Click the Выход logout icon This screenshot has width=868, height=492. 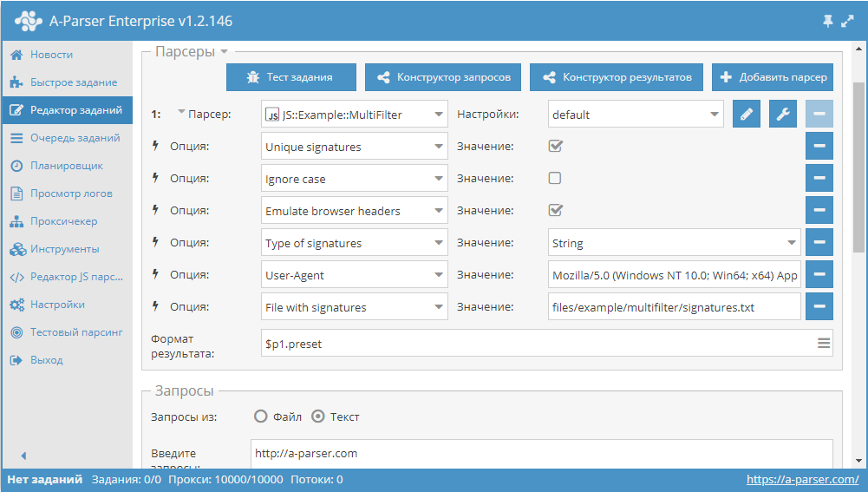point(16,359)
